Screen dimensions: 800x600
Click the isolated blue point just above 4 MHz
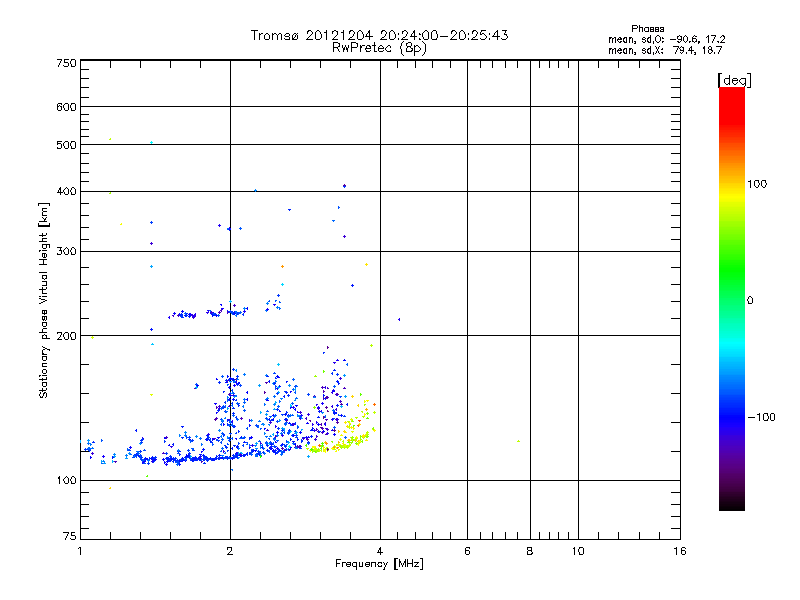[399, 319]
